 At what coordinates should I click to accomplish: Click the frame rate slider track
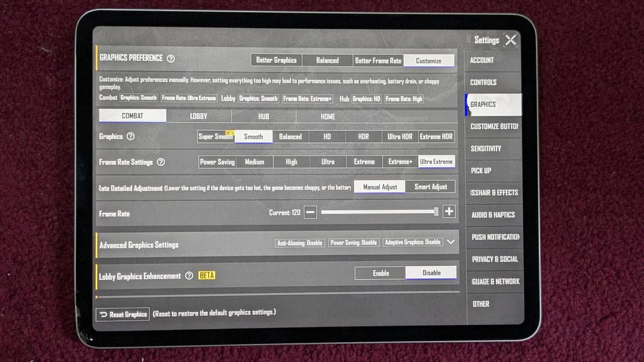pyautogui.click(x=380, y=212)
